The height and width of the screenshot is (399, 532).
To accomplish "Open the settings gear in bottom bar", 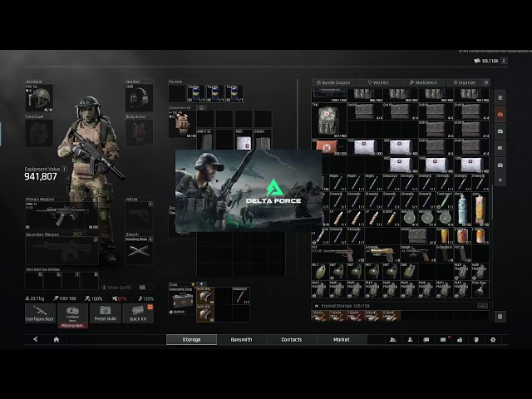I will click(493, 340).
